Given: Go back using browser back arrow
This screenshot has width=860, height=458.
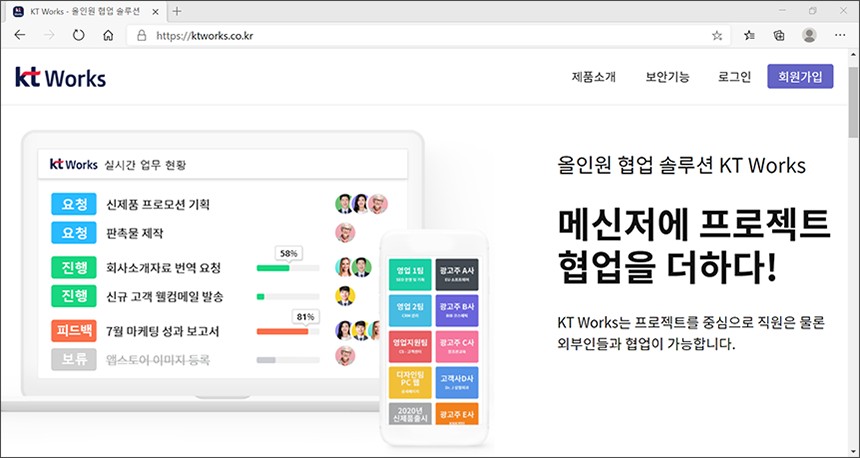Looking at the screenshot, I should tap(20, 35).
